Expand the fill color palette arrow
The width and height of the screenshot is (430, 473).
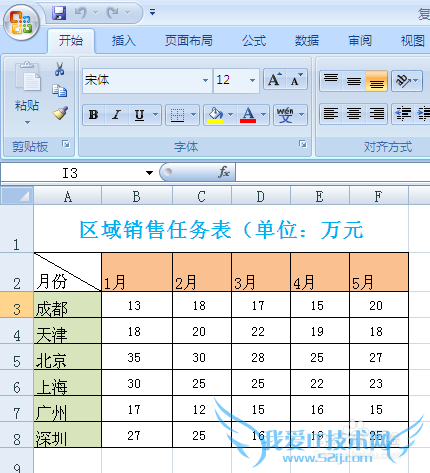tap(231, 115)
